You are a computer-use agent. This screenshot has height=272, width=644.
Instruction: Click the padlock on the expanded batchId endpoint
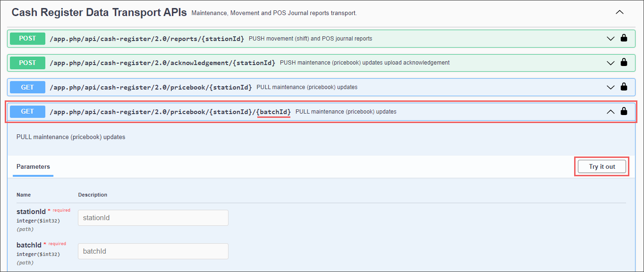click(624, 111)
